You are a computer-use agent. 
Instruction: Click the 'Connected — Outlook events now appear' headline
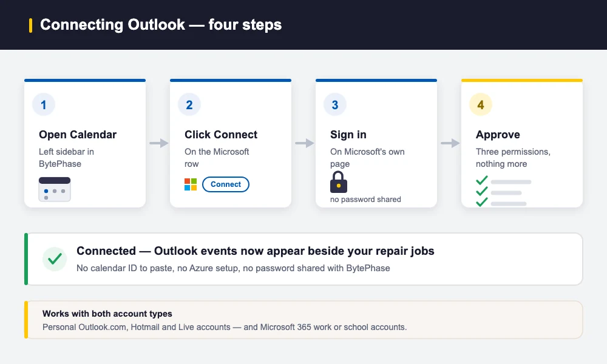click(256, 251)
